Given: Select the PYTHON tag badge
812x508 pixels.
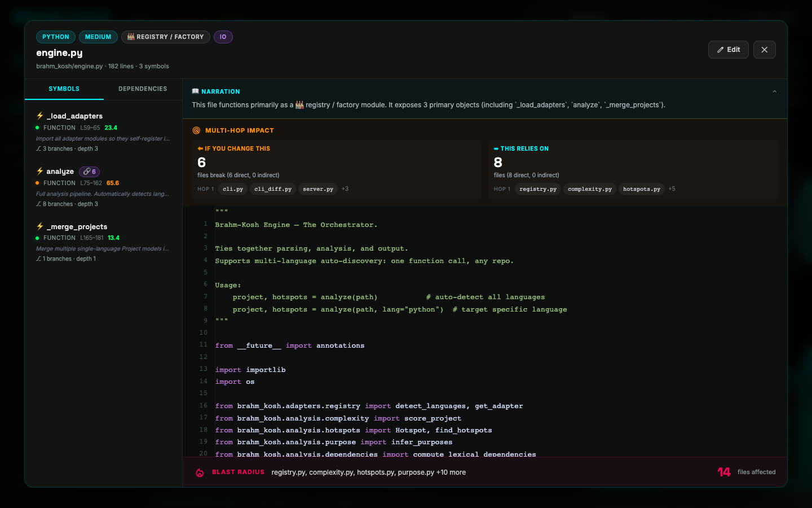Looking at the screenshot, I should pos(56,37).
